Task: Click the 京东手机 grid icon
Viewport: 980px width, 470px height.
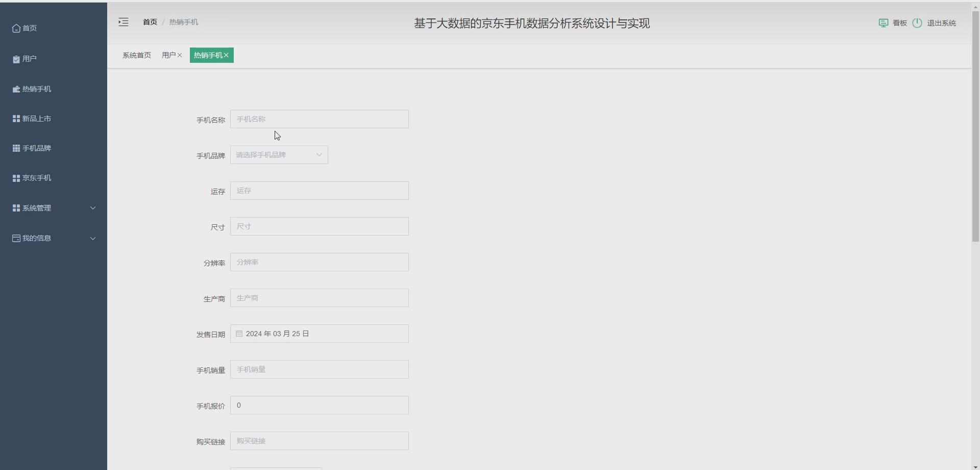Action: click(16, 178)
